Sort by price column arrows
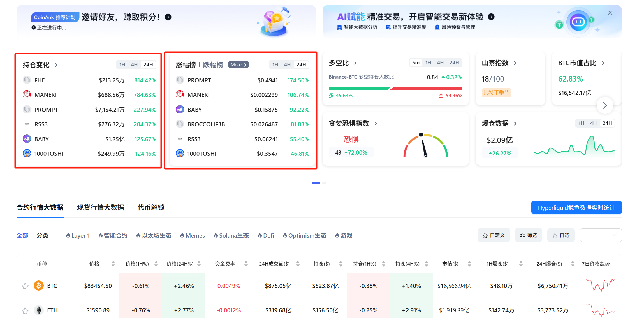This screenshot has width=644, height=318. 113,264
